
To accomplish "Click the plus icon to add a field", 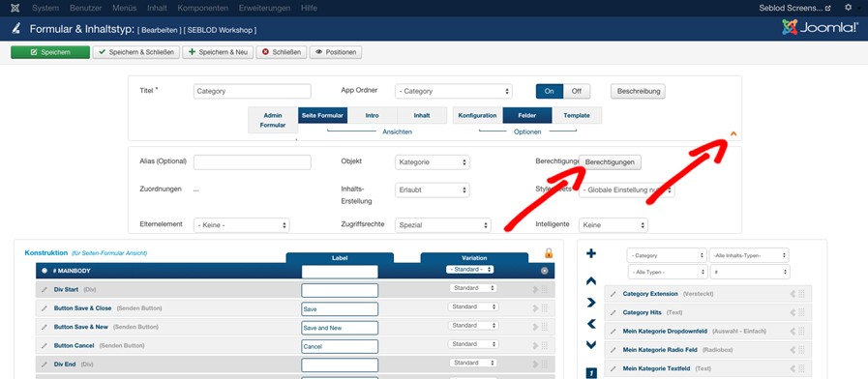I will tap(591, 253).
